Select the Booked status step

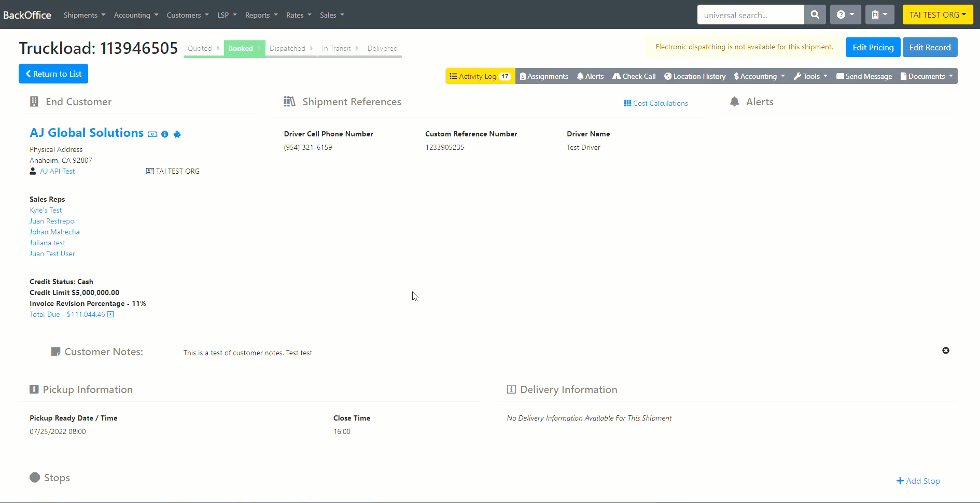pos(244,48)
